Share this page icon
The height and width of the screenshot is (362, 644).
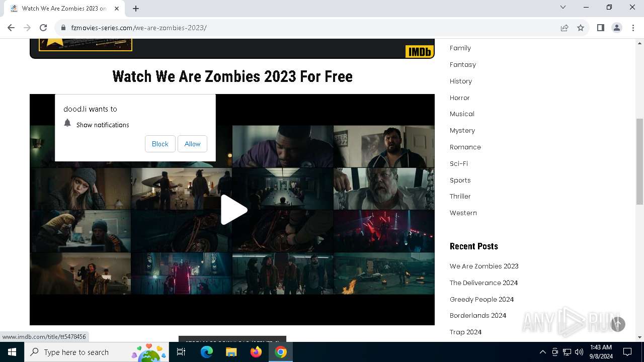(565, 28)
